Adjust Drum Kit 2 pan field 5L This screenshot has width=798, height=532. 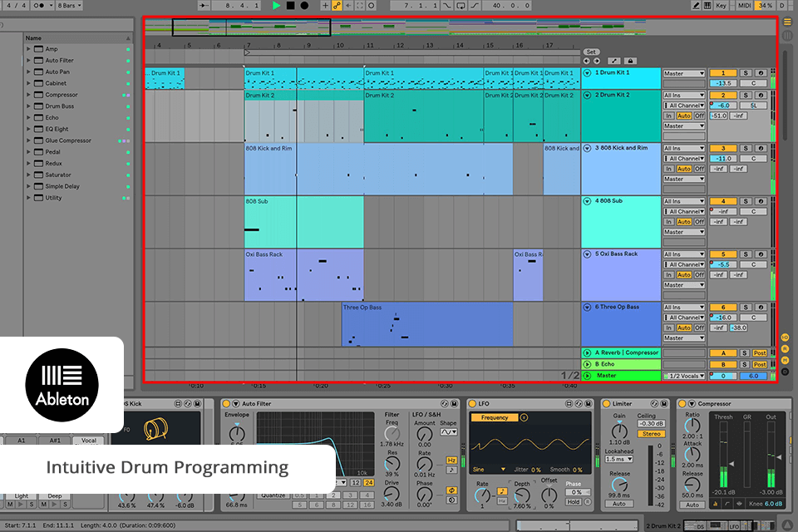[x=753, y=106]
